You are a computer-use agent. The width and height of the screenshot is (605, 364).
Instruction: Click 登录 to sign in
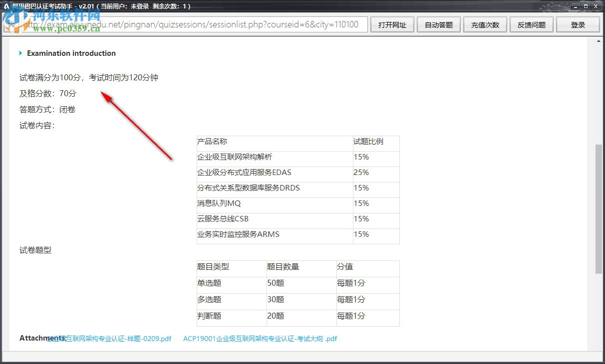(x=578, y=24)
